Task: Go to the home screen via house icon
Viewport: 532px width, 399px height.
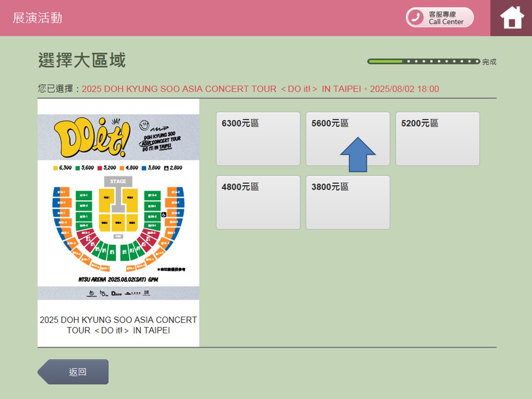Action: 511,18
